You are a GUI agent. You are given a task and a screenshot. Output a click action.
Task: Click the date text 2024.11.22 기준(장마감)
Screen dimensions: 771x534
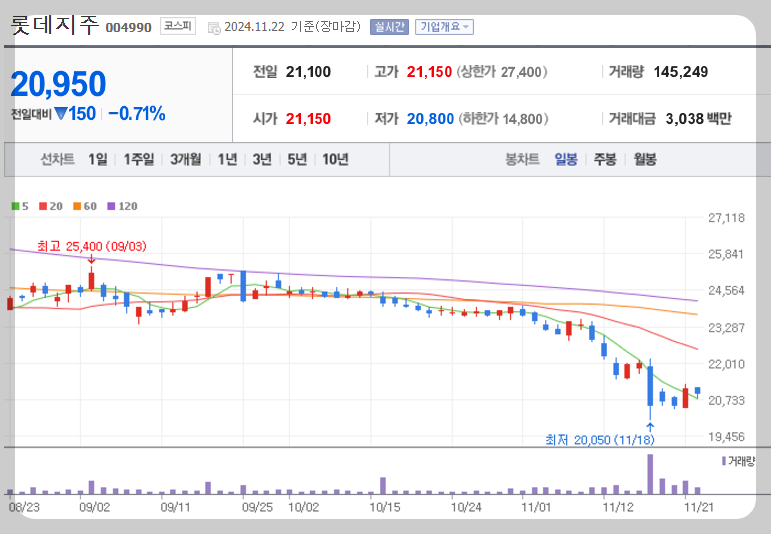click(x=293, y=27)
